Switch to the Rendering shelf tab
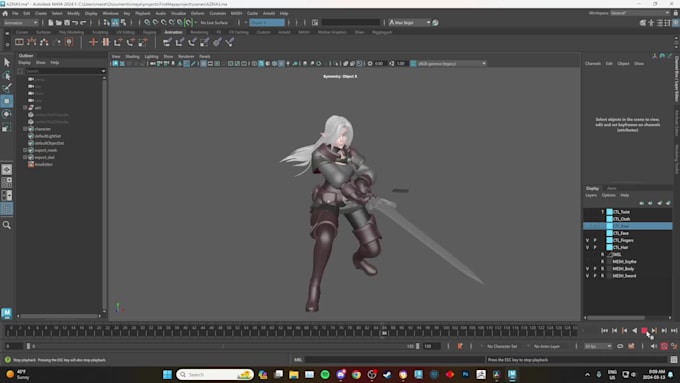This screenshot has width=680, height=383. (199, 32)
